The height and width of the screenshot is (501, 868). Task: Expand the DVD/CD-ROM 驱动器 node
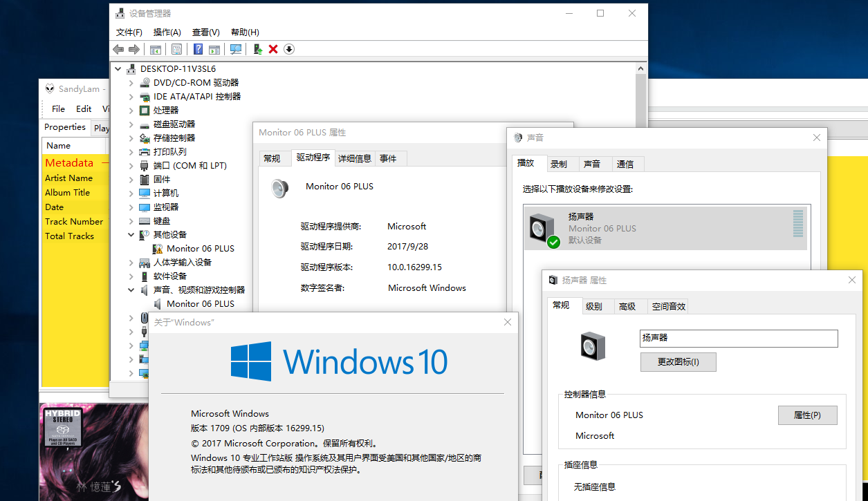[131, 83]
